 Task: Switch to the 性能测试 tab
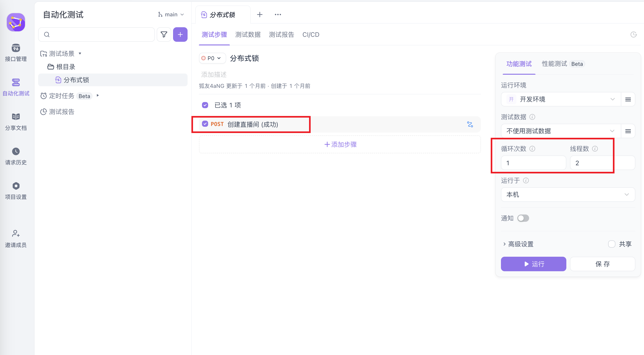tap(554, 64)
